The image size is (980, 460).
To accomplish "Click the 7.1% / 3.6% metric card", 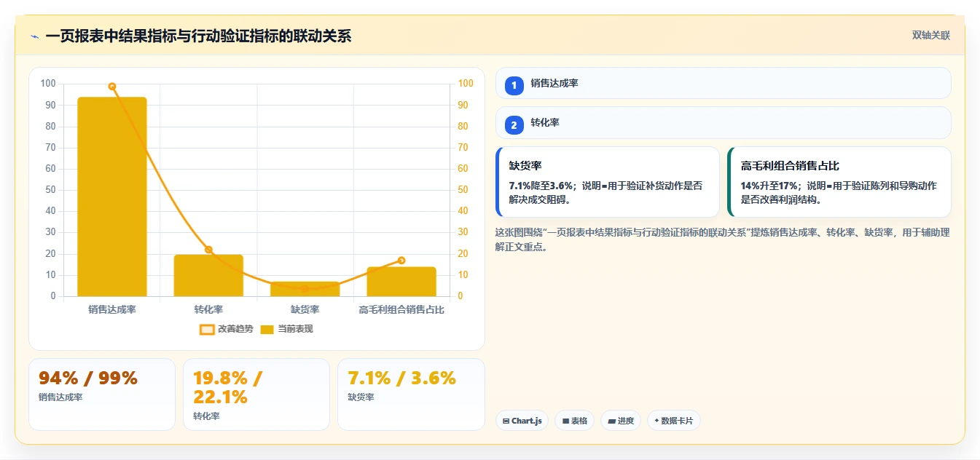I will pyautogui.click(x=411, y=394).
